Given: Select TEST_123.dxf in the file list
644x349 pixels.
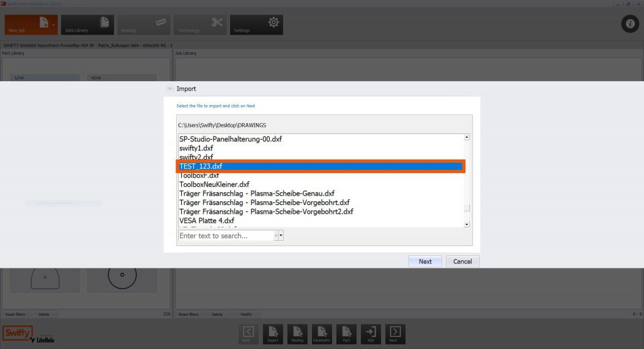Looking at the screenshot, I should (x=321, y=167).
